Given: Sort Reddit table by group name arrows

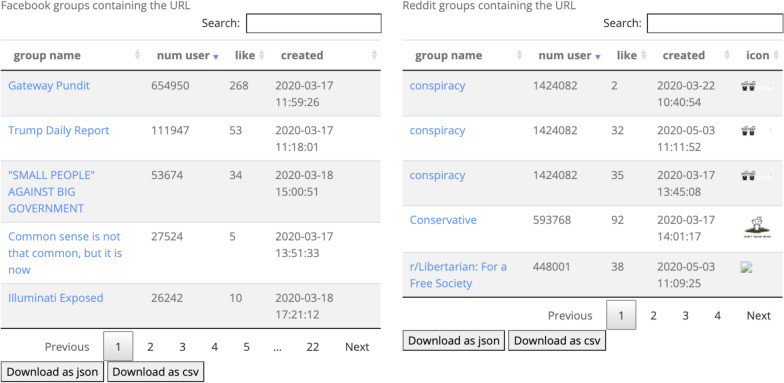Looking at the screenshot, I should tap(520, 56).
